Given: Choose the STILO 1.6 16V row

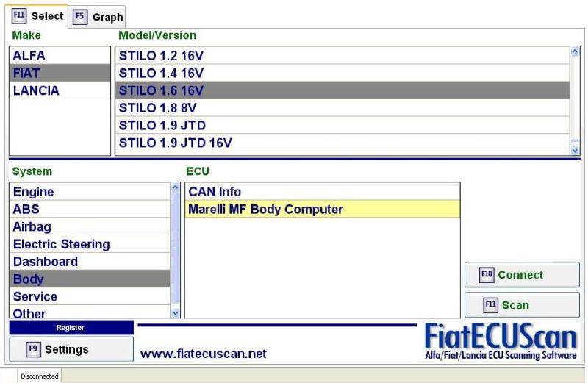Looking at the screenshot, I should [x=343, y=90].
